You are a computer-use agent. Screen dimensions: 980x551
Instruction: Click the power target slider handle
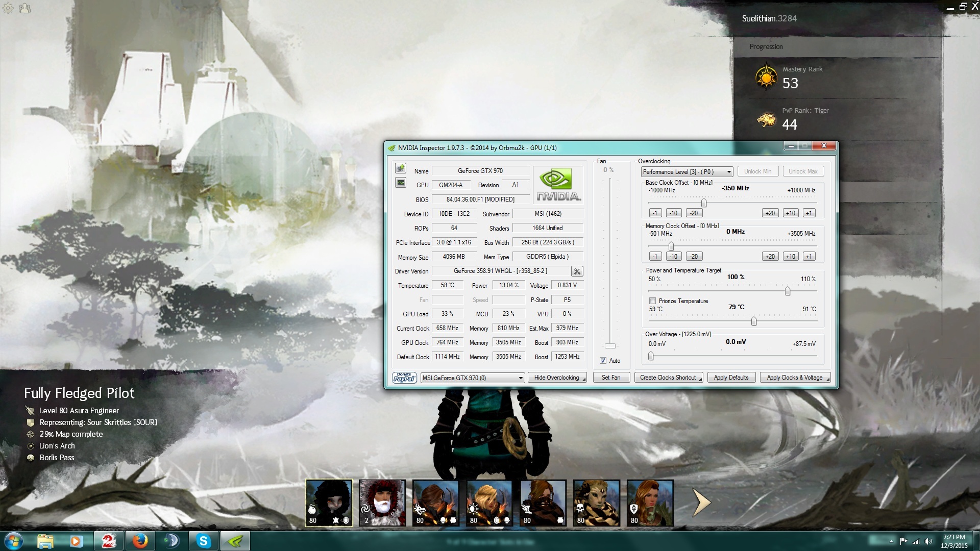788,291
